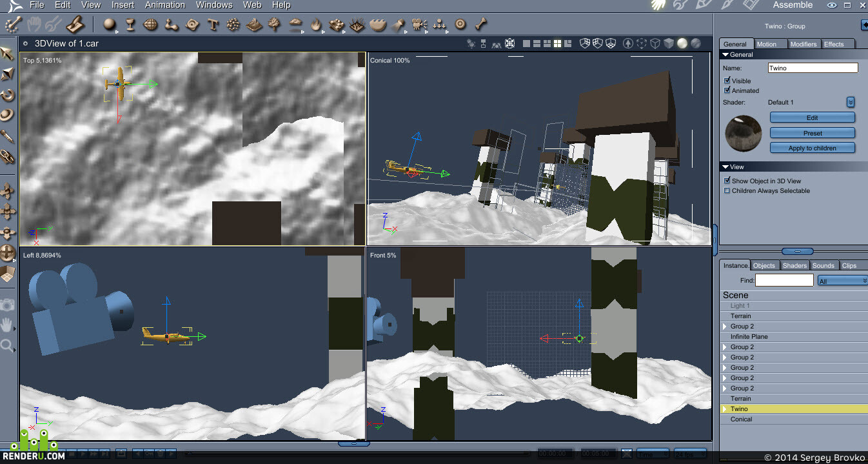
Task: Open the Windows menu
Action: tap(214, 5)
